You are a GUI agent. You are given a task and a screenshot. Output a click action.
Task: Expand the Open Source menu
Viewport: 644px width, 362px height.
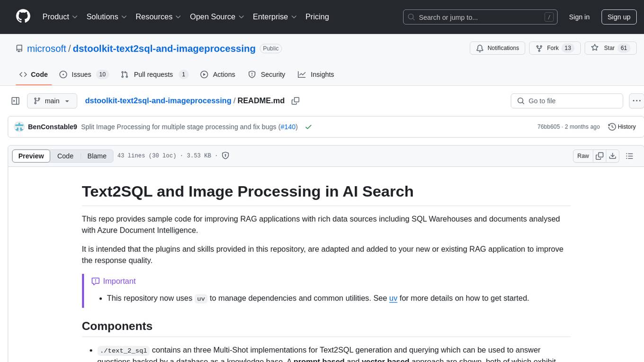pyautogui.click(x=217, y=17)
